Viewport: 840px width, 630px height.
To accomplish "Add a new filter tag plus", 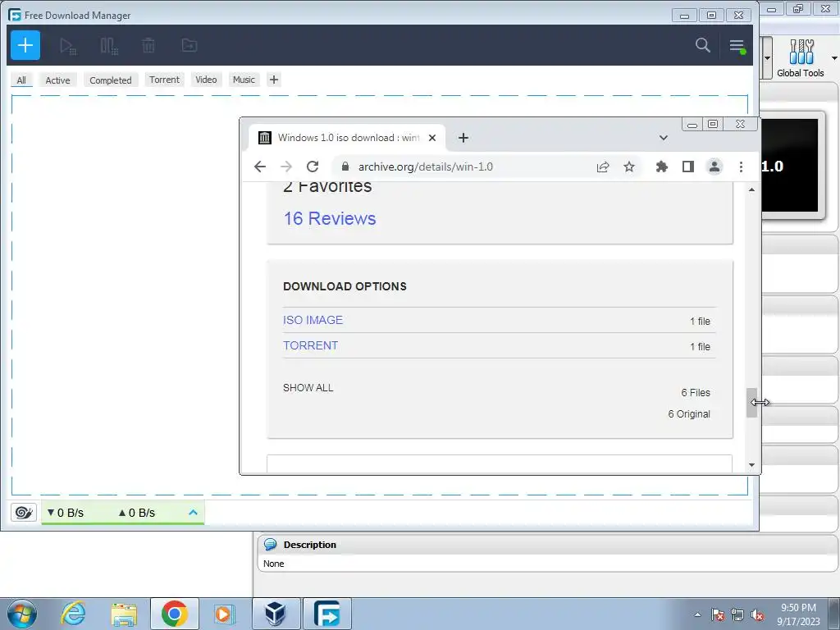I will pos(274,80).
